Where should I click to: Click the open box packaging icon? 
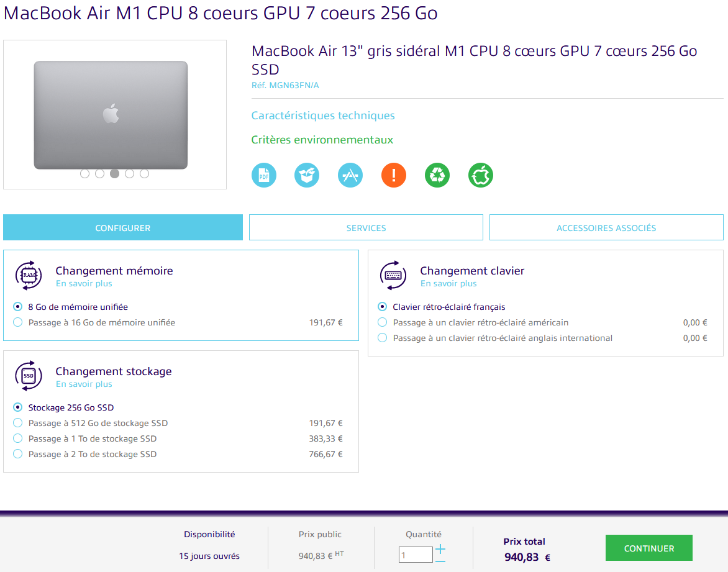click(307, 175)
